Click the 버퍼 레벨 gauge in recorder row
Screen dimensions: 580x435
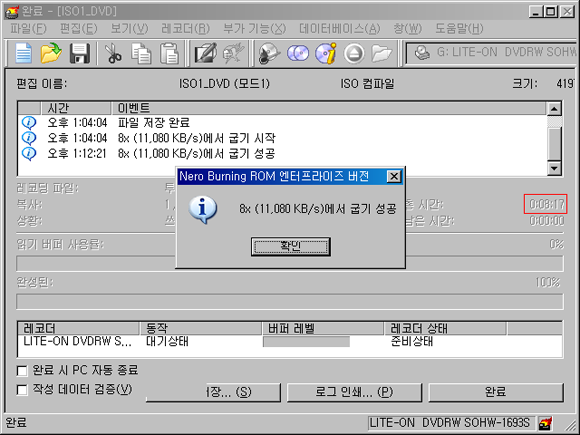(x=306, y=342)
